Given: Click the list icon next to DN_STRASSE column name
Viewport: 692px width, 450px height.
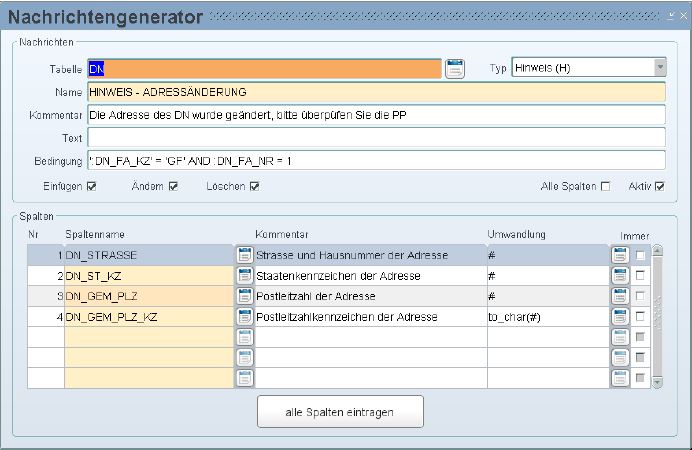Looking at the screenshot, I should click(244, 255).
